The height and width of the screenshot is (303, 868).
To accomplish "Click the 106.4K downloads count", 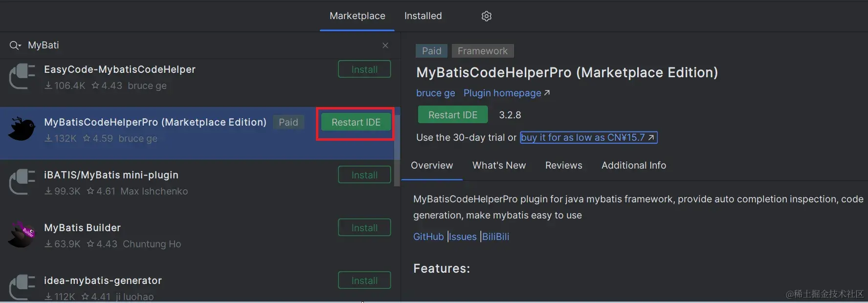I will 65,86.
